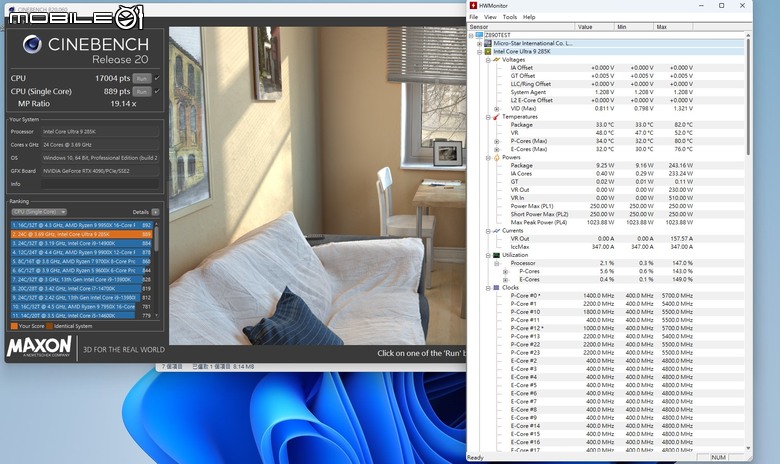Click the Voltages category icon
This screenshot has height=464, width=780.
coord(496,60)
